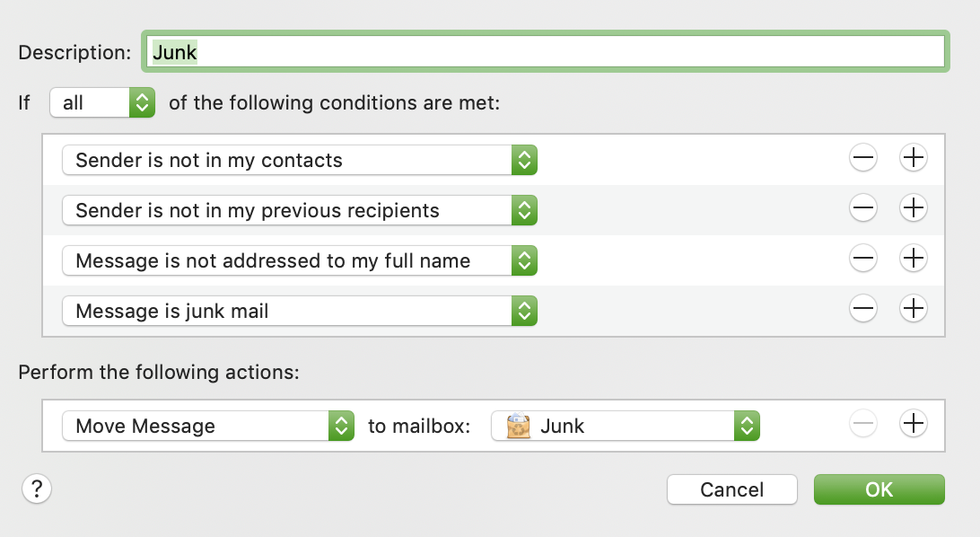
Task: Remove the 'previous recipients' condition row
Action: click(862, 209)
